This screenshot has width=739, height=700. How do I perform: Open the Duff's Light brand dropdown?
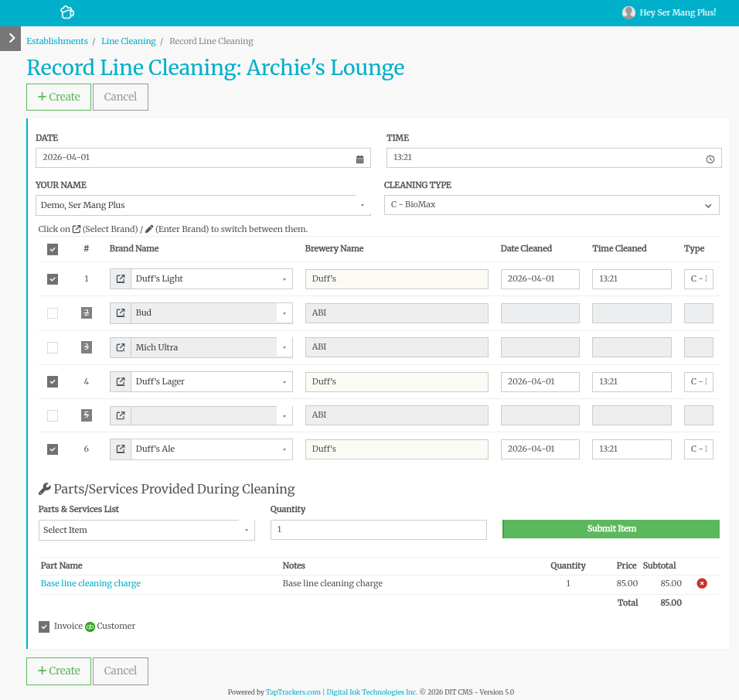click(212, 278)
